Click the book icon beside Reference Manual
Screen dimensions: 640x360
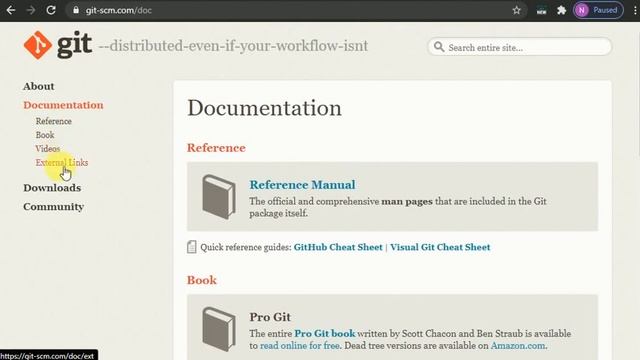pos(219,197)
